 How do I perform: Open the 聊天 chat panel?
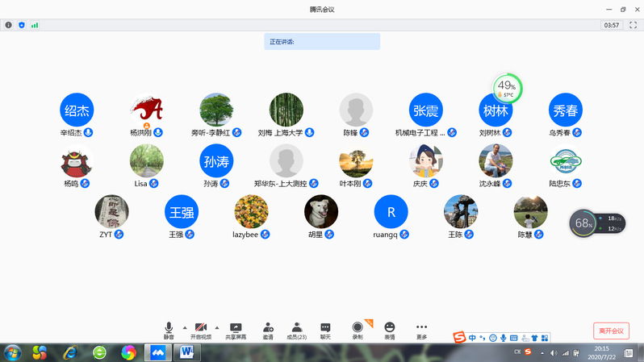click(x=325, y=329)
